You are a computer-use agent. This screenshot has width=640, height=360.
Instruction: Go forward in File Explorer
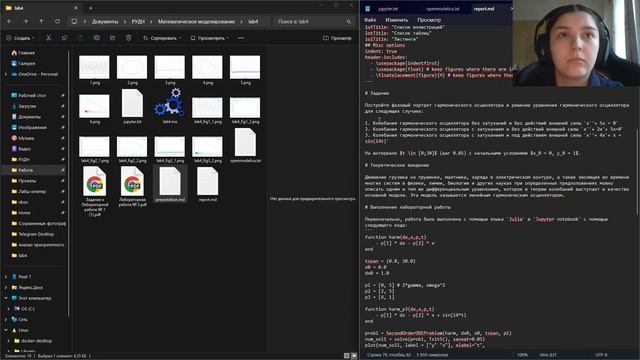point(25,21)
